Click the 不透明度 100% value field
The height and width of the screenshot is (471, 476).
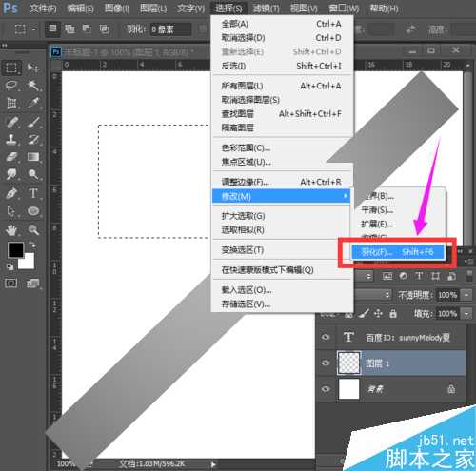447,295
